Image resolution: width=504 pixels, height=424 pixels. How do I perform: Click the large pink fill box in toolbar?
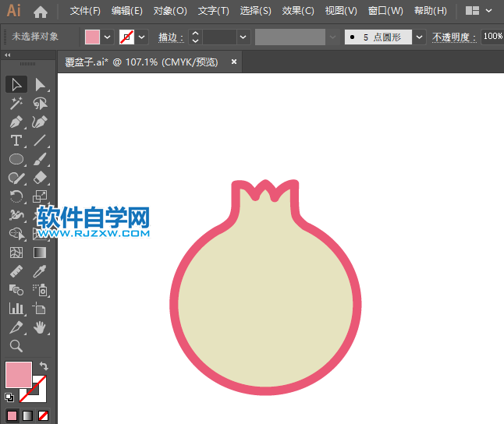[x=19, y=375]
